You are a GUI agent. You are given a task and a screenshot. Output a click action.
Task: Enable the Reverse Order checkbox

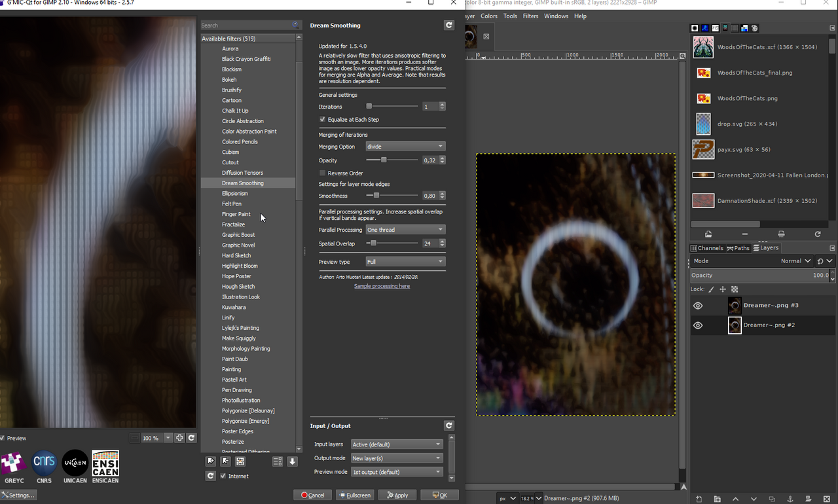pos(322,173)
